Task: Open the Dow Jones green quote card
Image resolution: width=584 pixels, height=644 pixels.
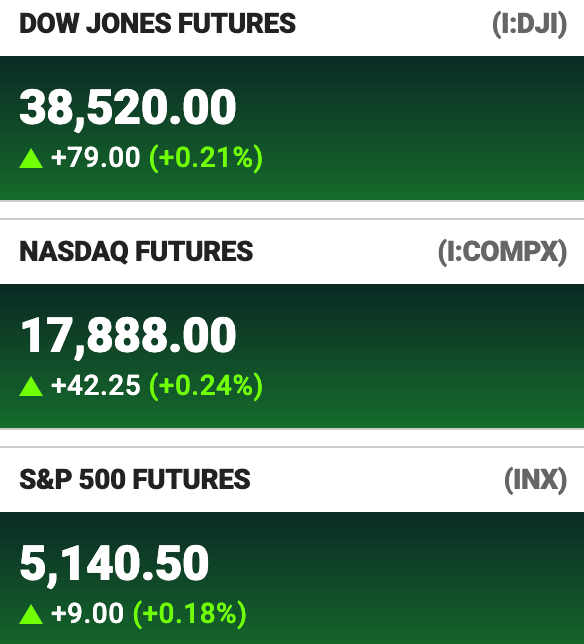Action: (292, 128)
